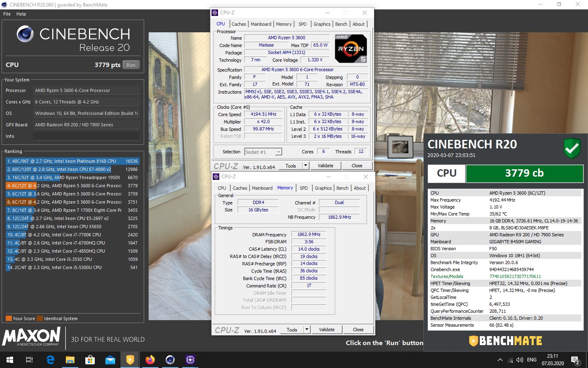Select Intel Xeon Platinum 8168 ranking row
Image resolution: width=588 pixels, height=368 pixels.
[x=72, y=161]
